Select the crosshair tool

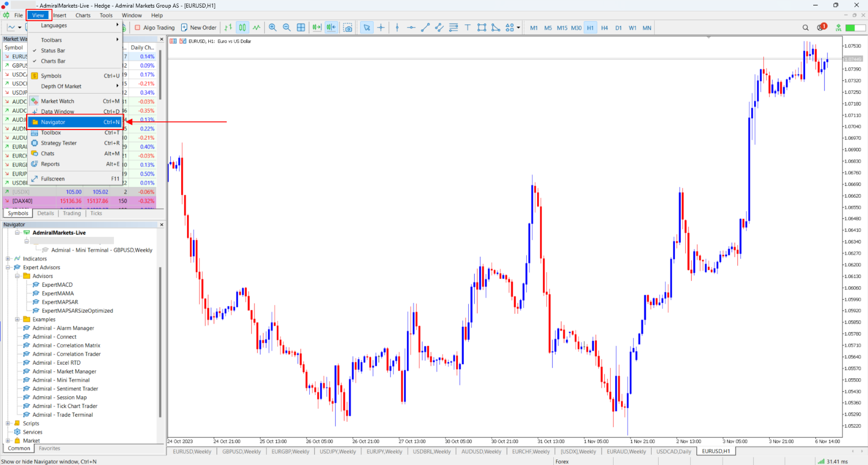click(381, 28)
